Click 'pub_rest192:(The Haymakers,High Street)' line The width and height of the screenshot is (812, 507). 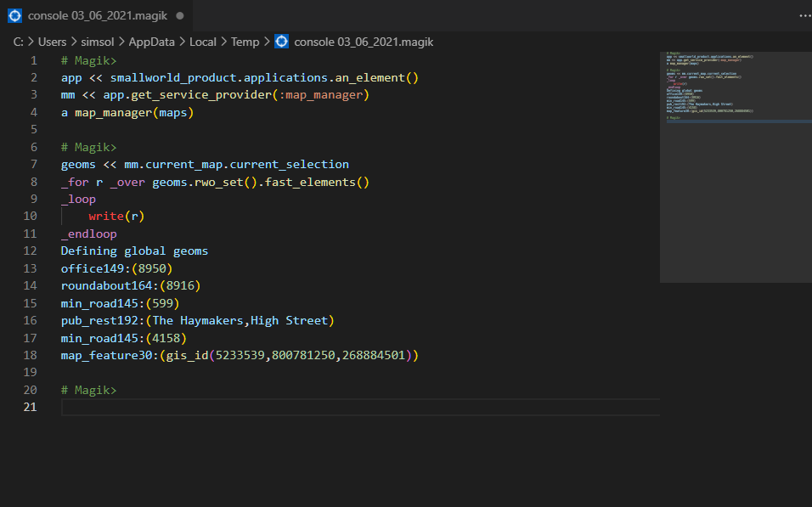coord(198,320)
